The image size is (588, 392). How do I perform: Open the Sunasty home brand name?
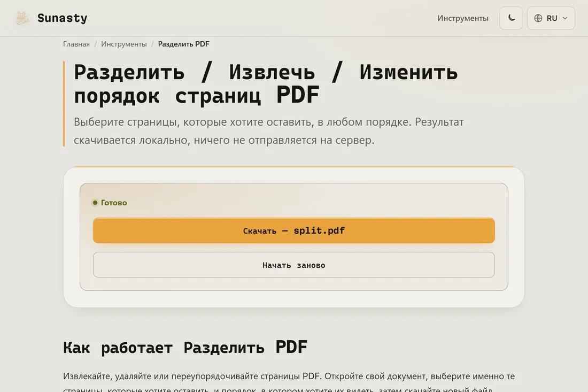coord(62,18)
